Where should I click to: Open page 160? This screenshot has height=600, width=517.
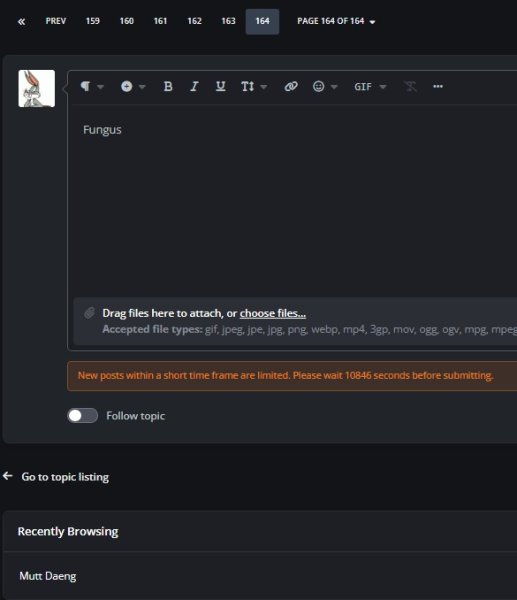(x=127, y=21)
